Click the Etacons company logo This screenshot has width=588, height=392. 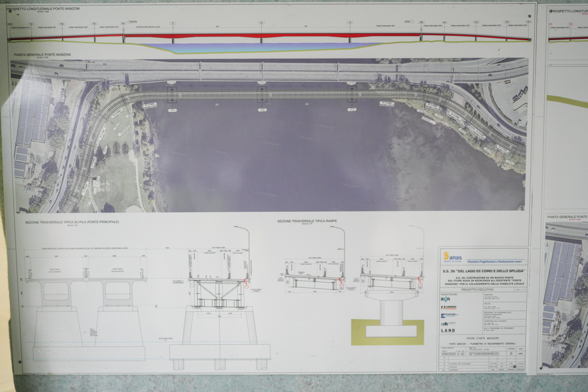pos(449,315)
